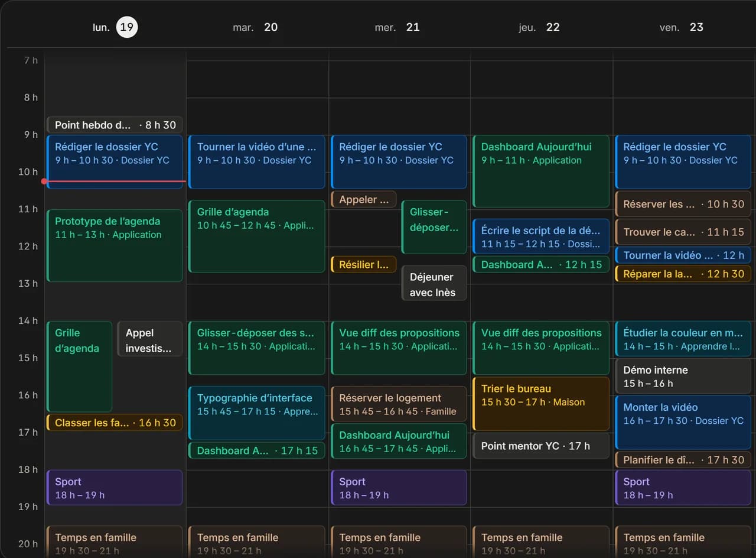Image resolution: width=756 pixels, height=558 pixels.
Task: Open Thursday's Temps en famille event
Action: coord(540,542)
